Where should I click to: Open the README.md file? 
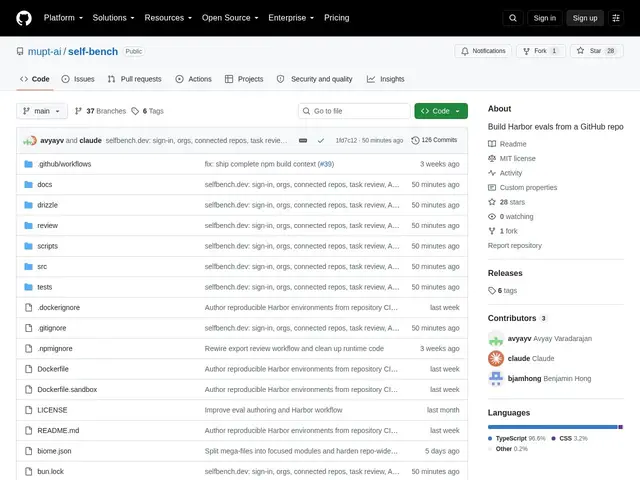(x=58, y=430)
